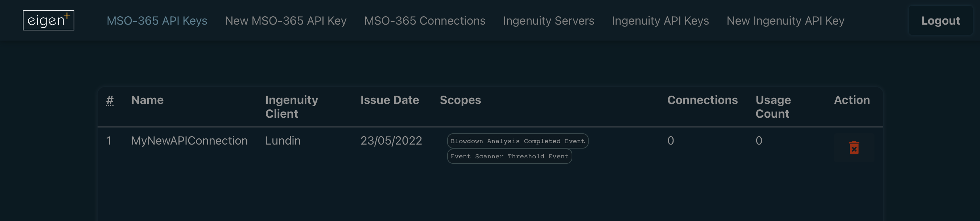Image resolution: width=980 pixels, height=221 pixels.
Task: Open MSO-365 Connections page
Action: coord(425,21)
